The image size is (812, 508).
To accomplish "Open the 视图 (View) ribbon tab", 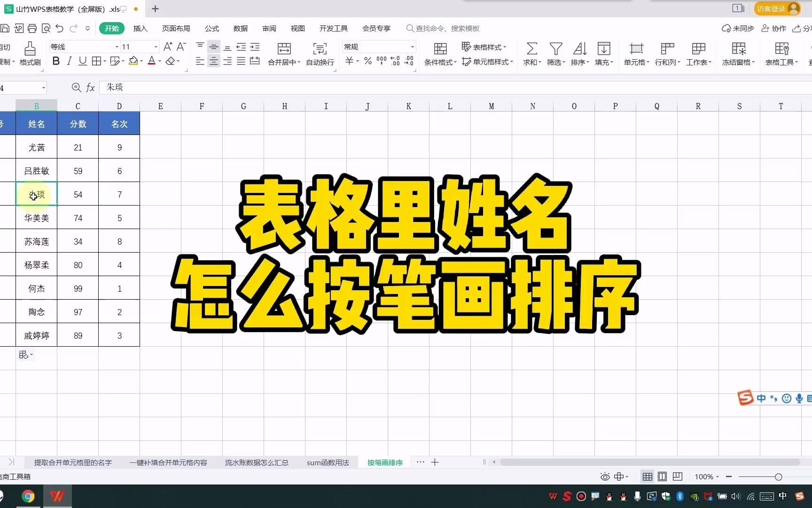I will click(298, 28).
